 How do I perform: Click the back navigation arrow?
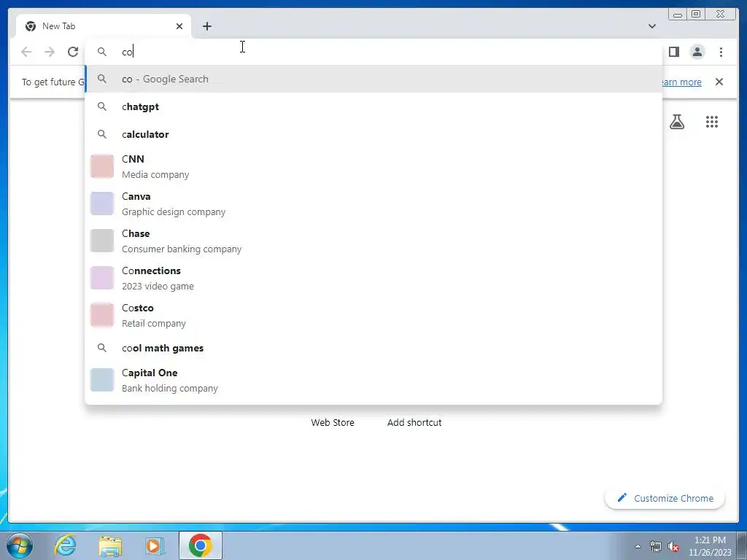(x=26, y=52)
